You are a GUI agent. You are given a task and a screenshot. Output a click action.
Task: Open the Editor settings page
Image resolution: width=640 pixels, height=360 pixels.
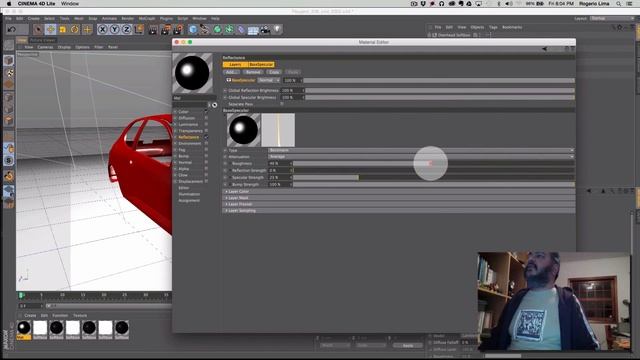(184, 188)
